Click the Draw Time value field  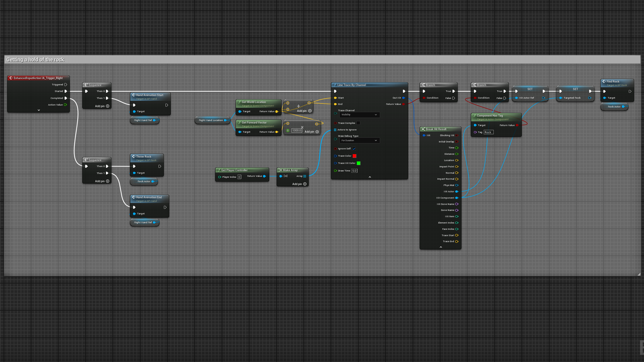tap(354, 171)
